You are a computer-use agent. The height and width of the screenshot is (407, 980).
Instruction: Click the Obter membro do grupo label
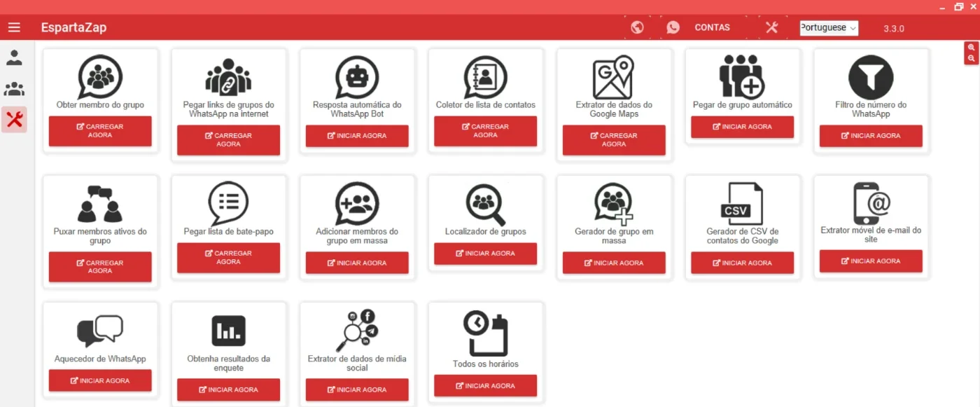100,105
